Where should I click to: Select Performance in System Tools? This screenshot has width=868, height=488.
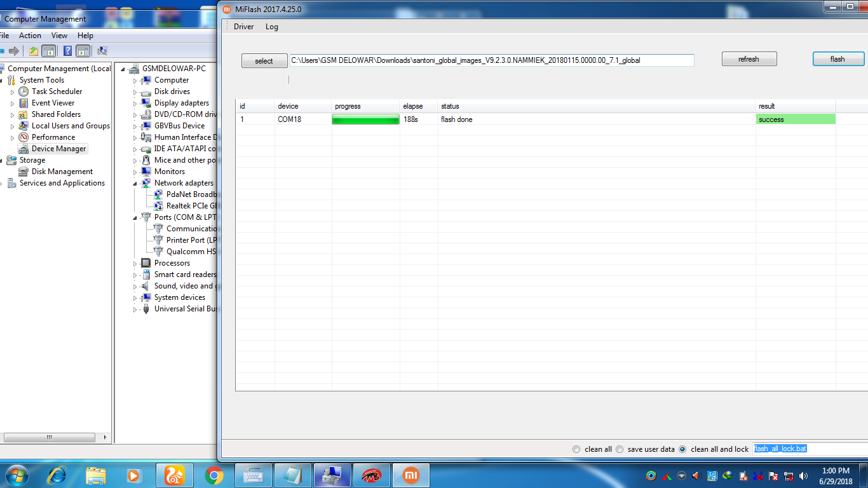pyautogui.click(x=53, y=137)
